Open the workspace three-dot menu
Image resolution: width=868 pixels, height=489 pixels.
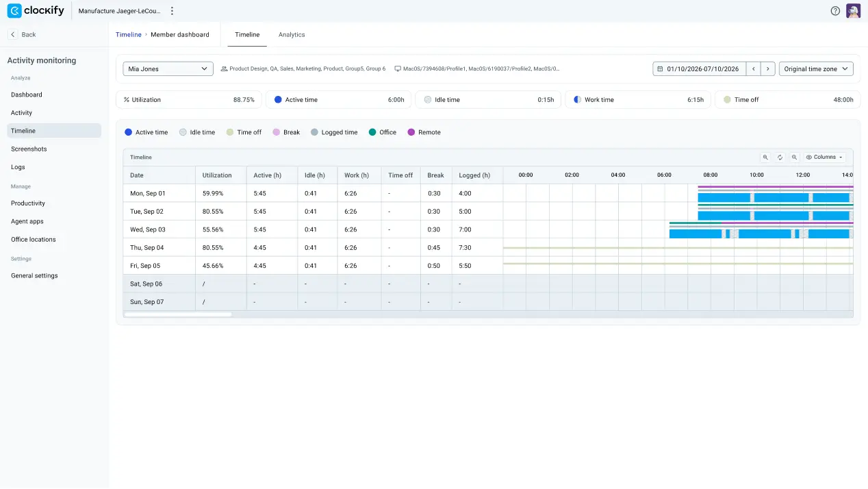(172, 11)
